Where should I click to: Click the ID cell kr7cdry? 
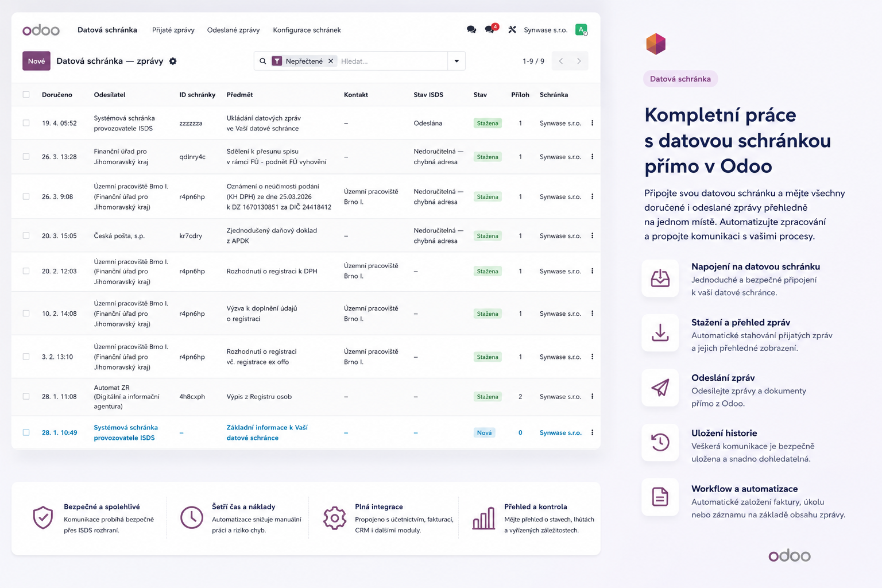[191, 235]
